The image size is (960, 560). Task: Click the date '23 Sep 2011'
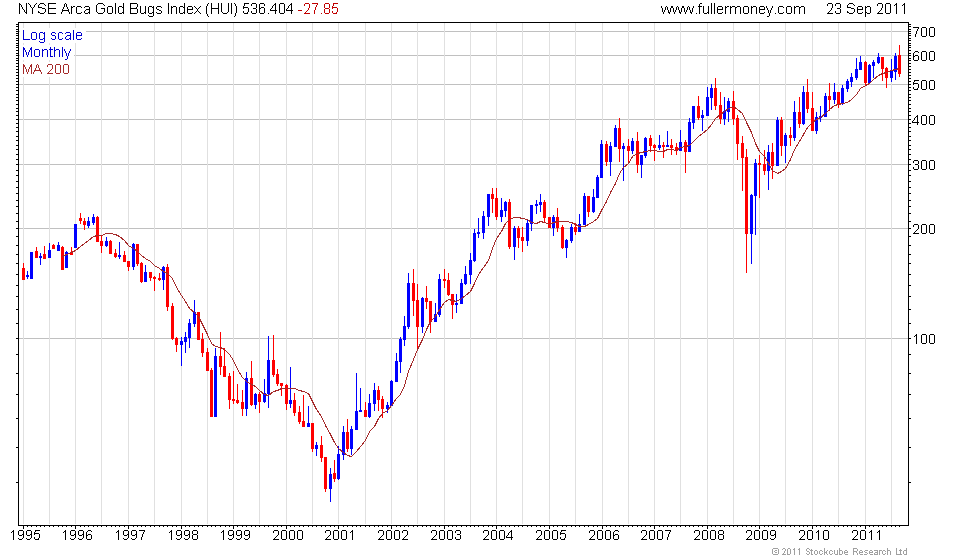point(866,9)
